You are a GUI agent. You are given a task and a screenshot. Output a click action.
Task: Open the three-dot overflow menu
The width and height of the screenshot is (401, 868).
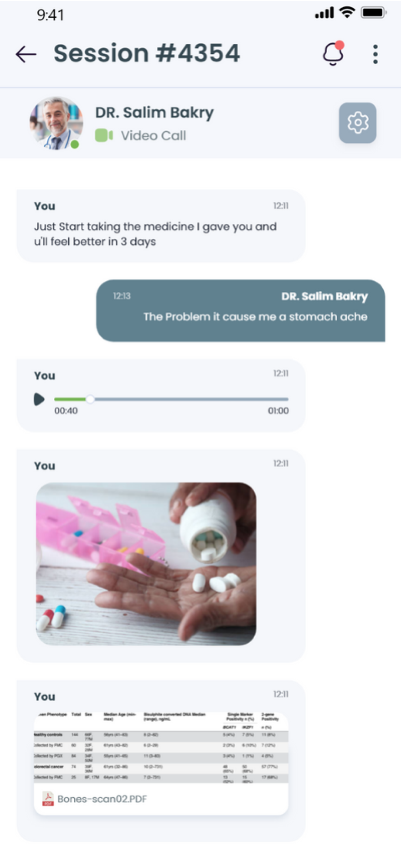point(375,54)
